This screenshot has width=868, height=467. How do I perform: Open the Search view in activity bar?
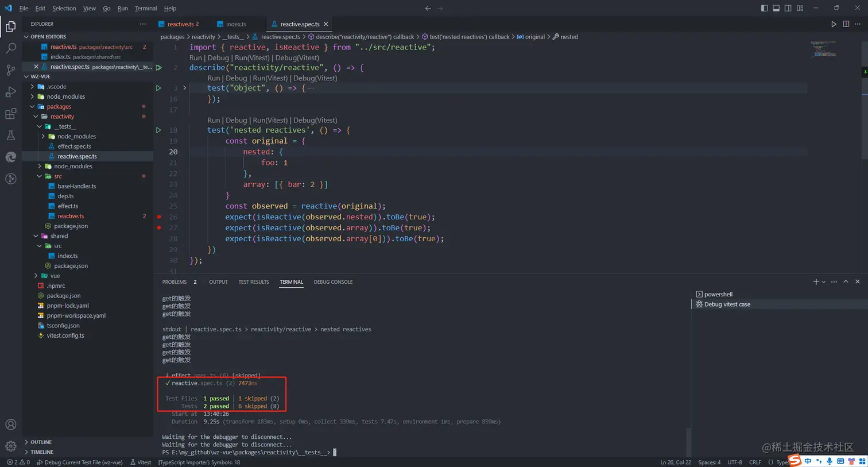10,48
